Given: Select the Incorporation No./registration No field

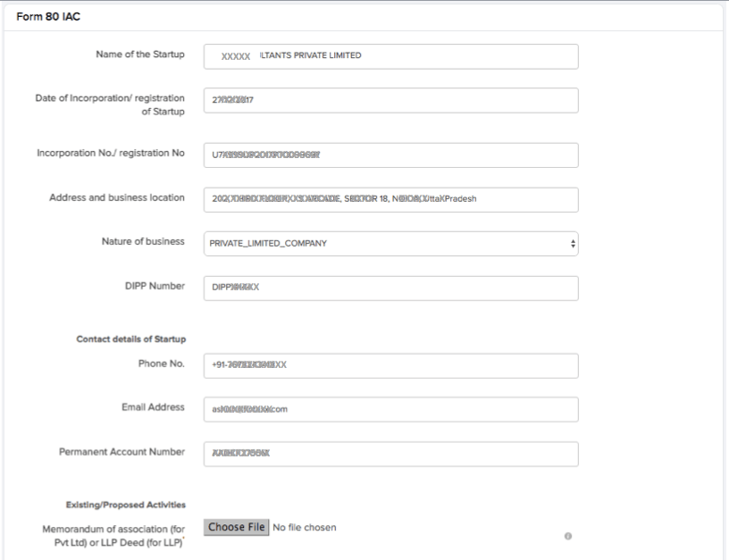Looking at the screenshot, I should click(x=390, y=155).
